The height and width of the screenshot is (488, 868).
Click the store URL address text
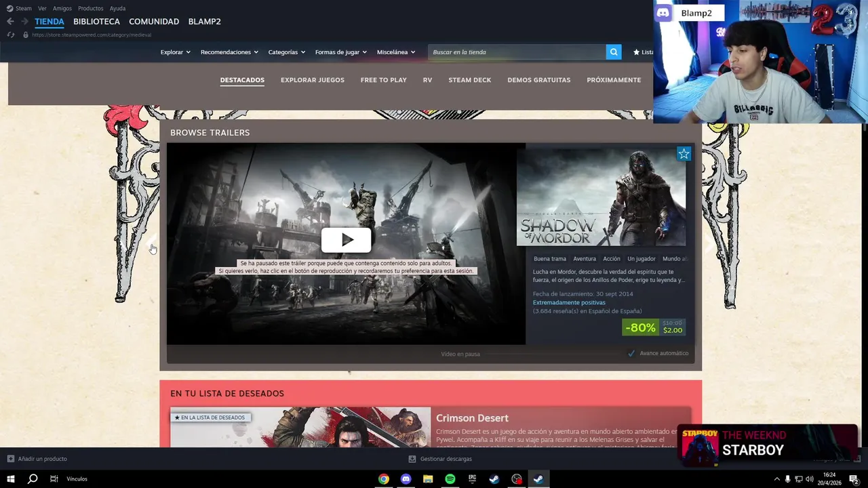click(x=92, y=35)
